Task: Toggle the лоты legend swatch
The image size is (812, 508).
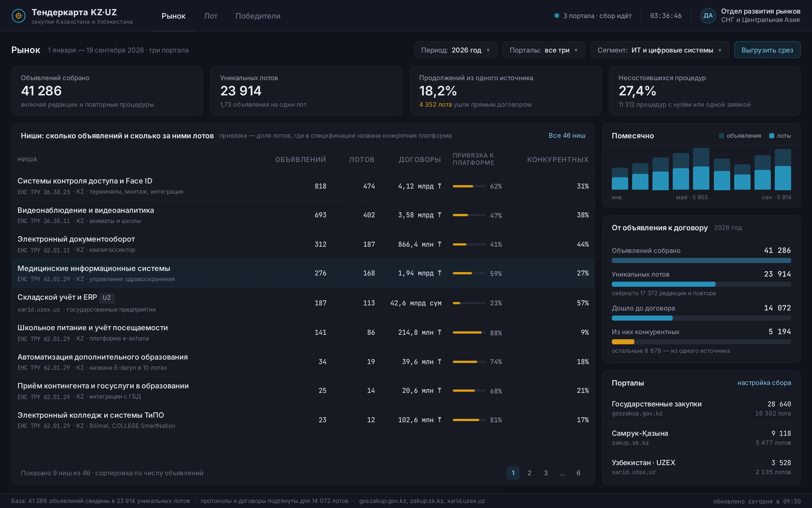Action: pos(771,136)
